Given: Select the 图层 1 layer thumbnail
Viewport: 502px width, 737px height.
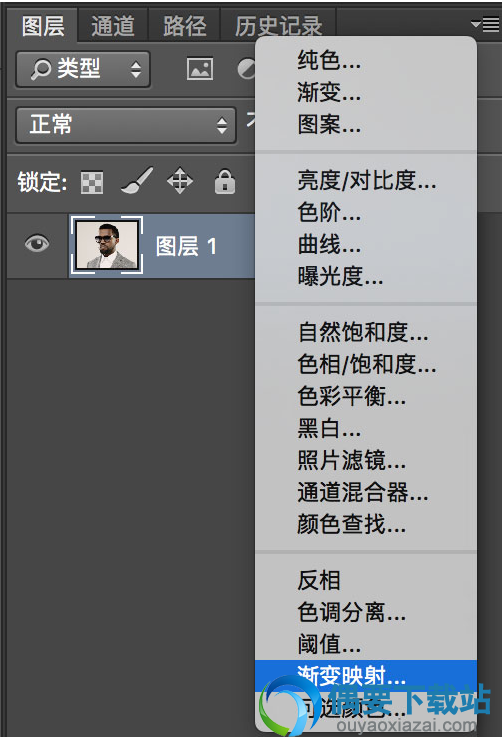Looking at the screenshot, I should pyautogui.click(x=107, y=245).
